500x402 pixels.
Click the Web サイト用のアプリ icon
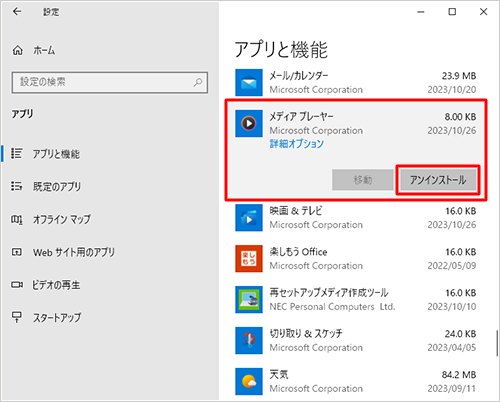point(17,252)
